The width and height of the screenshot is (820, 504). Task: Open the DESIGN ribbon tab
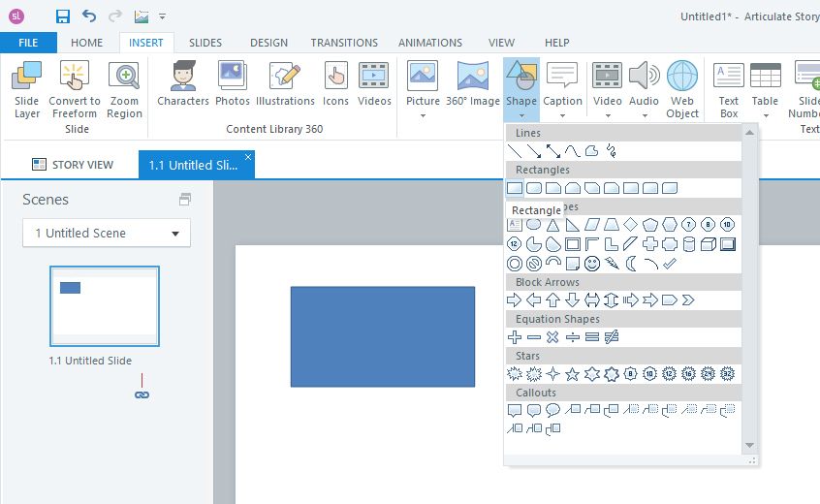[268, 43]
